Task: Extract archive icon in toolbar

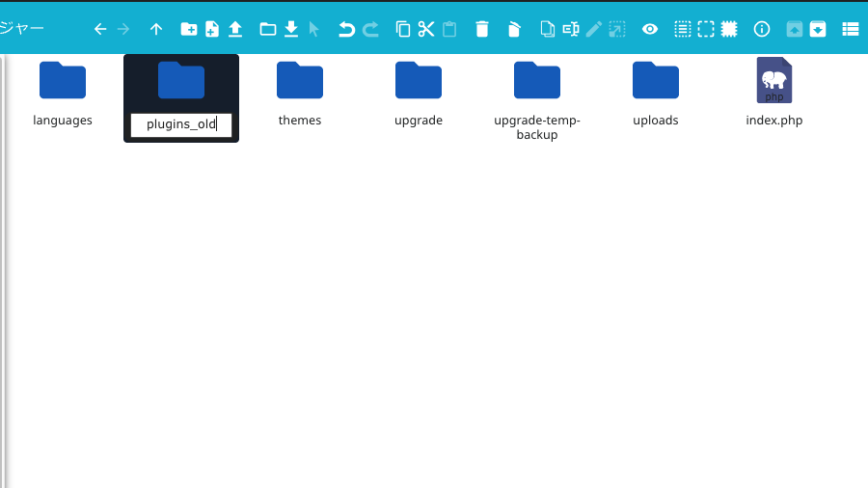Action: click(795, 29)
